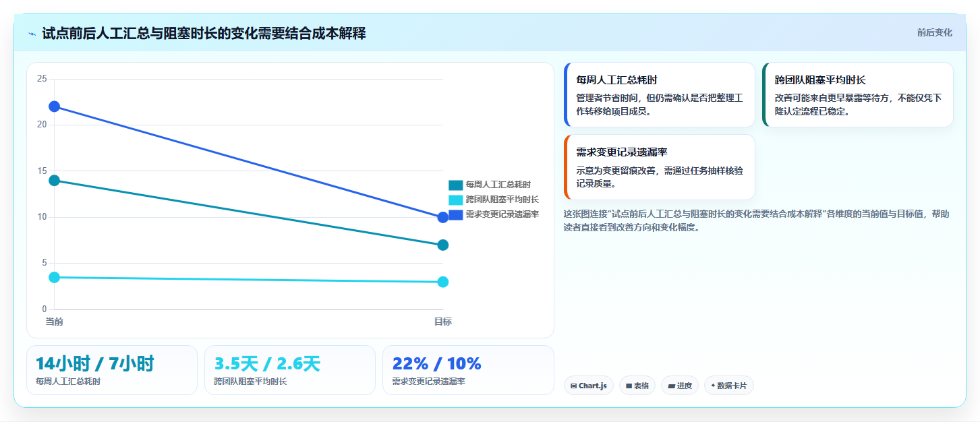Toggle 需求变更记录遗漏率 legend color box

(456, 214)
